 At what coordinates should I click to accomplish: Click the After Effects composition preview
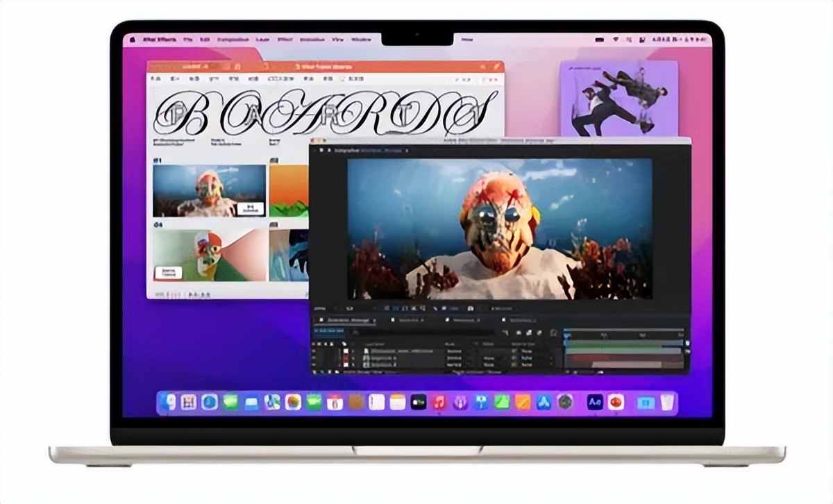click(x=500, y=228)
